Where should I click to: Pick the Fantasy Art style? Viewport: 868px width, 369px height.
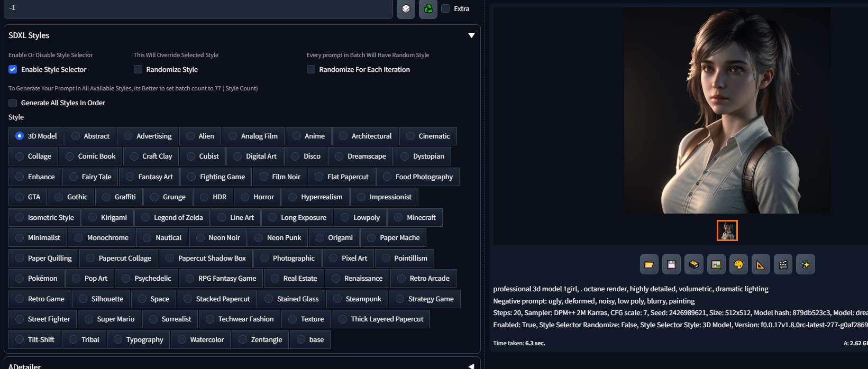149,177
